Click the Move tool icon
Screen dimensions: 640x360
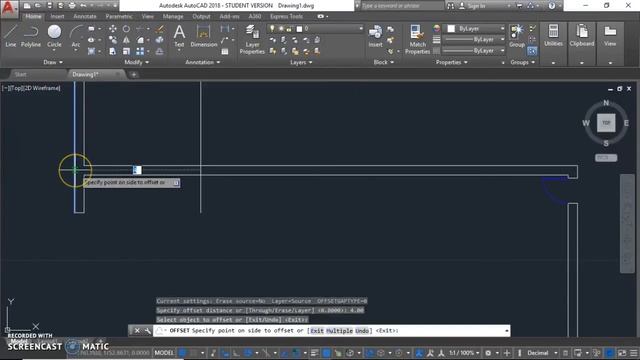113,29
